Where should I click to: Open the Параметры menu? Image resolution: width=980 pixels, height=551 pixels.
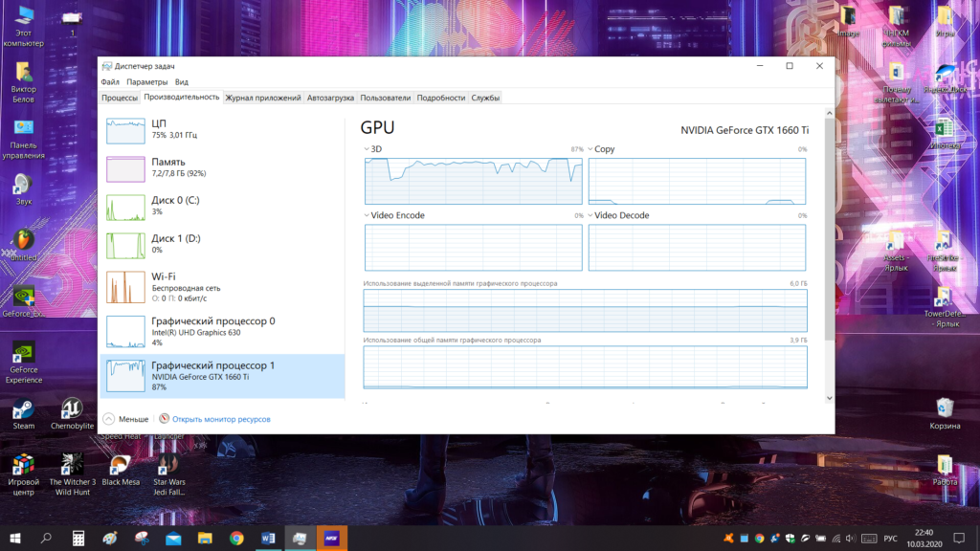tap(146, 82)
